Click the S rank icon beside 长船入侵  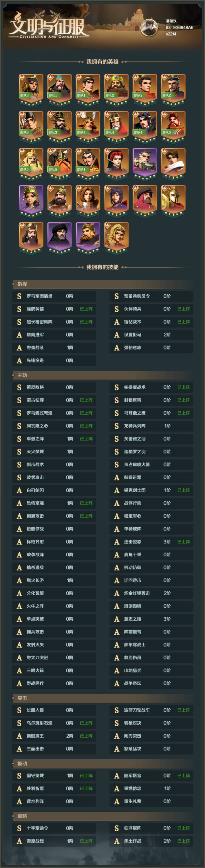pos(19,710)
